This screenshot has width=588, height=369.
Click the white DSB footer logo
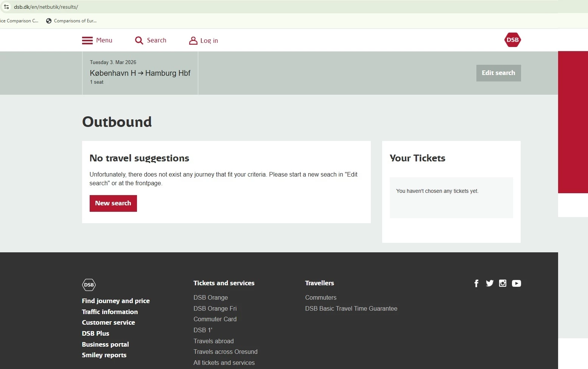89,285
